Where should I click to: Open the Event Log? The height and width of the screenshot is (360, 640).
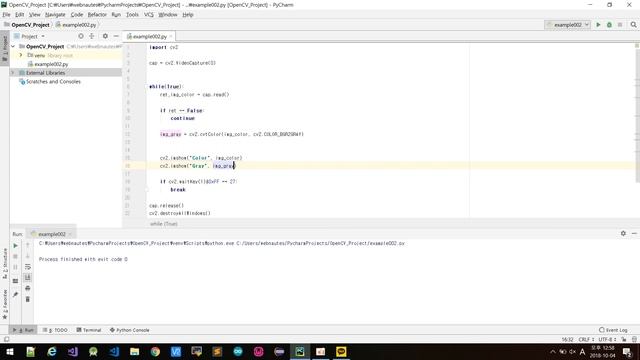click(613, 330)
